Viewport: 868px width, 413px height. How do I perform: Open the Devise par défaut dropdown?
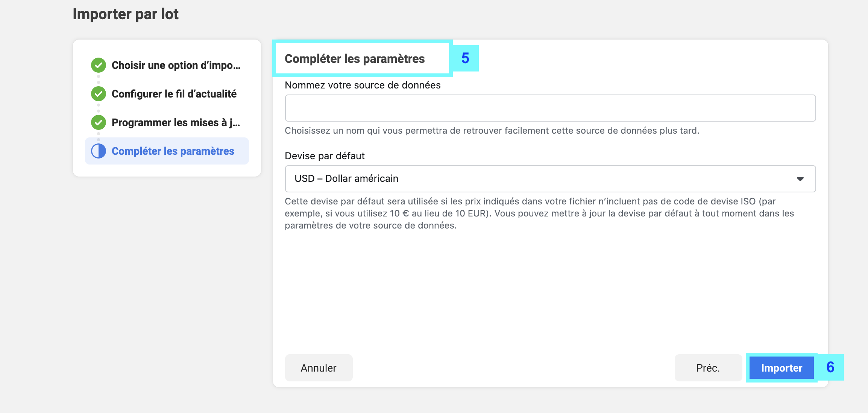click(550, 179)
